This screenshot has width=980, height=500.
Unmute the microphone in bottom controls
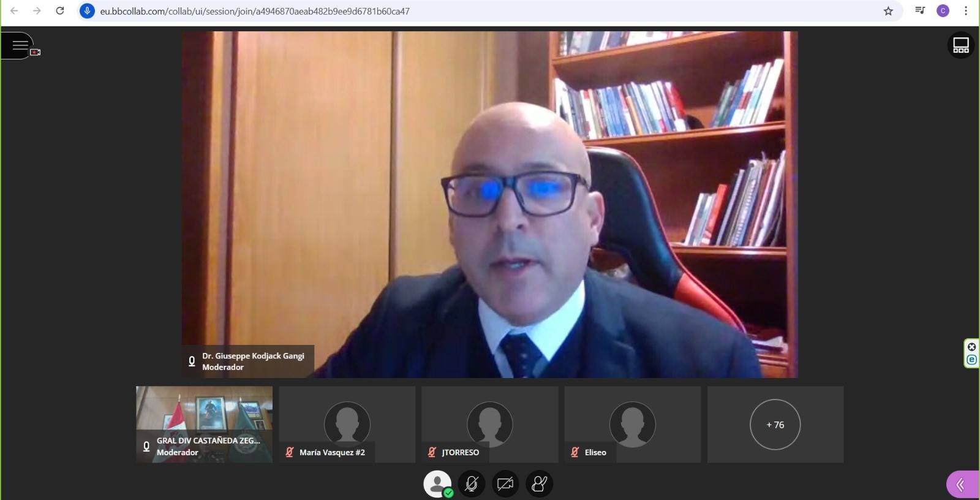pos(471,484)
